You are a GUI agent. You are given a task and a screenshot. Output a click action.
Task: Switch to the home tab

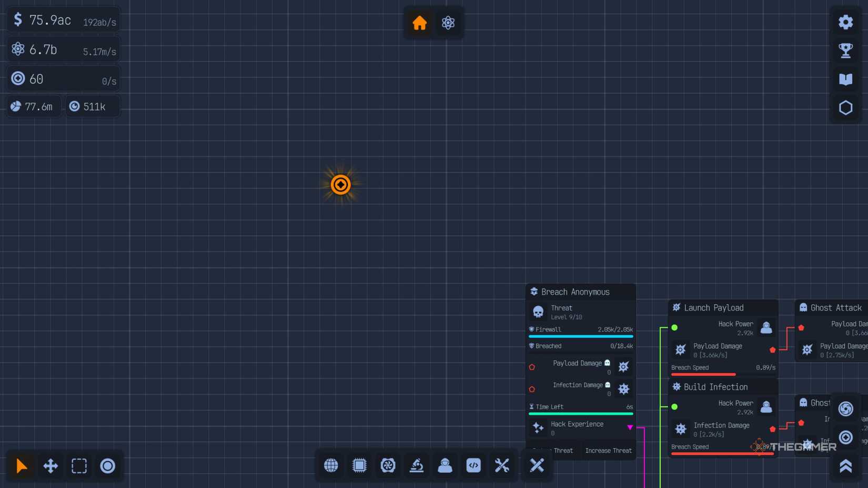[x=420, y=23]
